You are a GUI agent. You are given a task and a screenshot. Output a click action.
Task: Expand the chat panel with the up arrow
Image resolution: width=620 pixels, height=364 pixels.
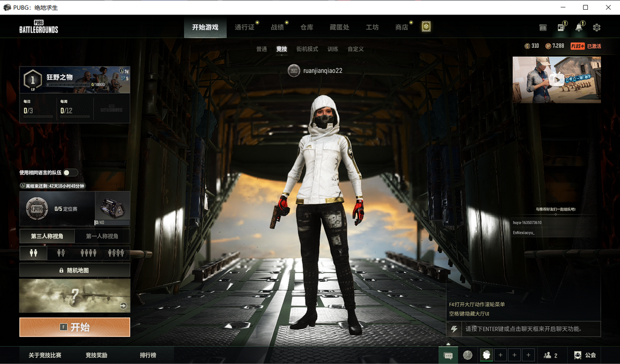coord(454,329)
